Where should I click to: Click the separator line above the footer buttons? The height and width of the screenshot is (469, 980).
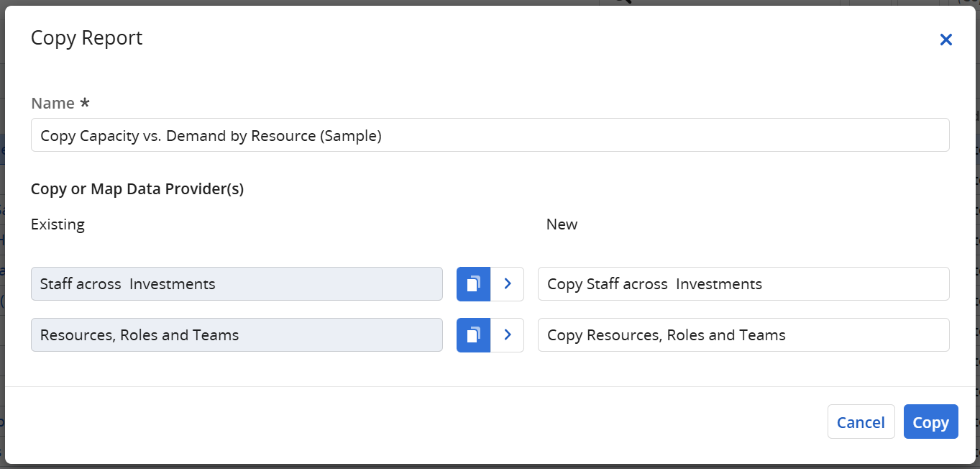pyautogui.click(x=490, y=387)
